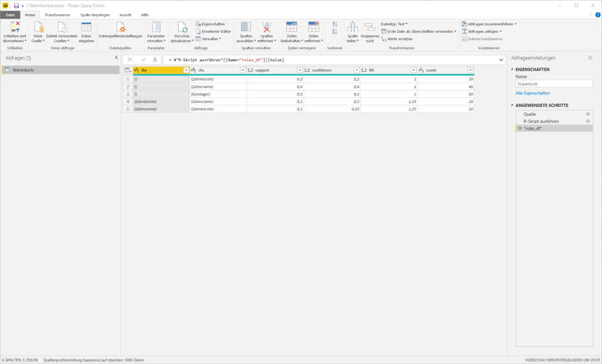This screenshot has width=602, height=364.
Task: Open Abfragen zusammenführen dropdown
Action: (489, 24)
